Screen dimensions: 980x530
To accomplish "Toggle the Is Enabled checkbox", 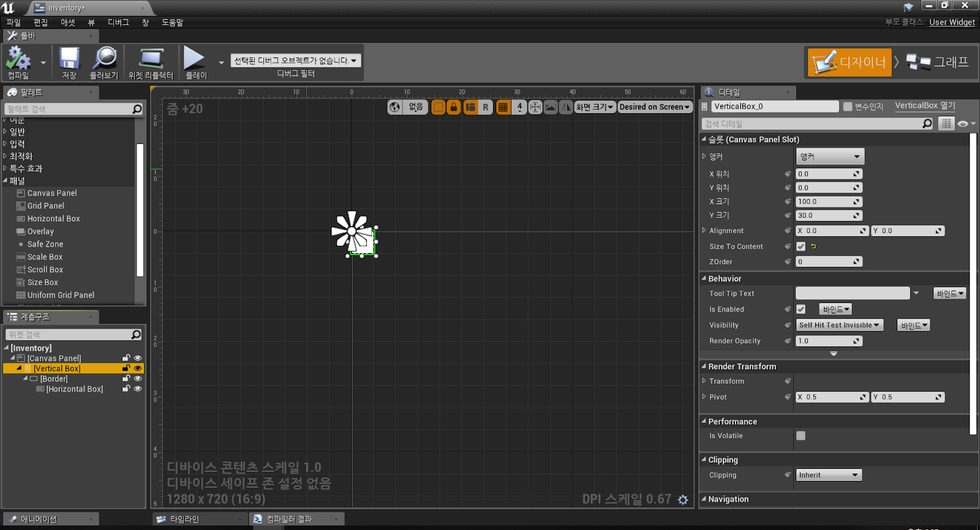I will [801, 309].
